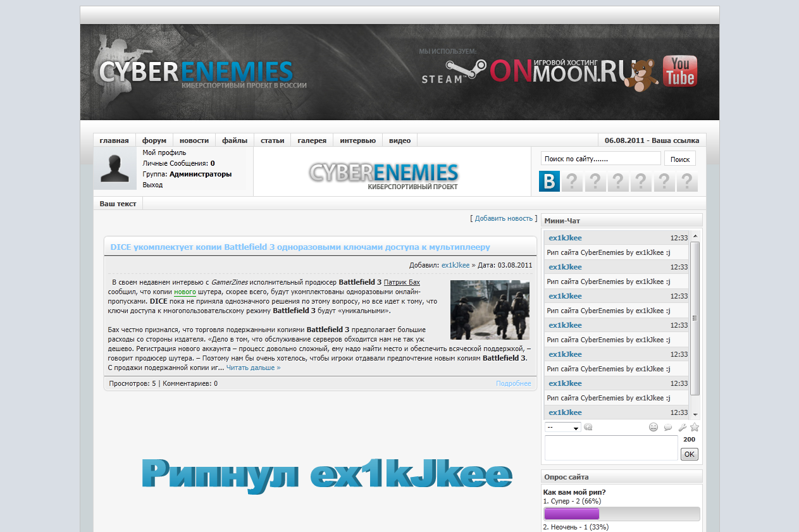Open Мой профиль link

click(164, 152)
